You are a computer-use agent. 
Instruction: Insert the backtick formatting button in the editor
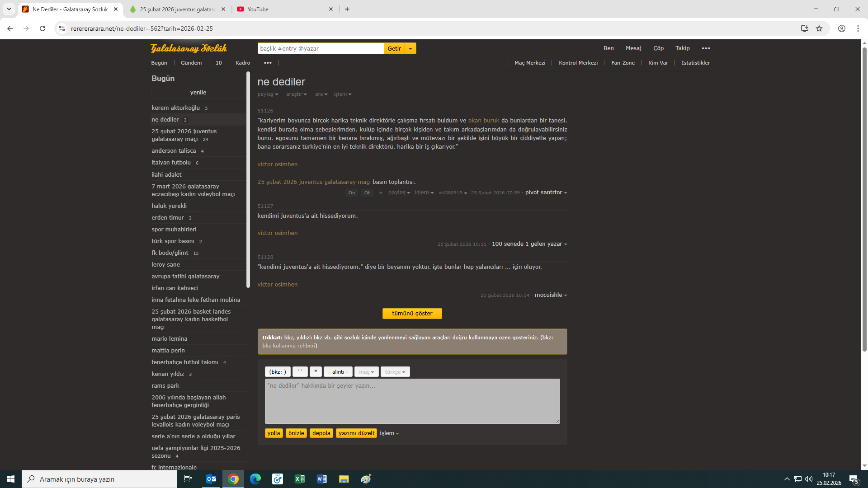pos(300,371)
